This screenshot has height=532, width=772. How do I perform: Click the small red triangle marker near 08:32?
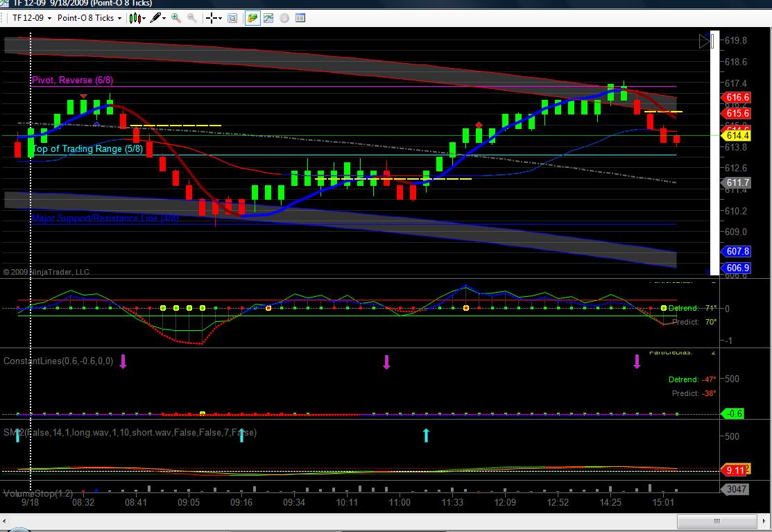84,96
